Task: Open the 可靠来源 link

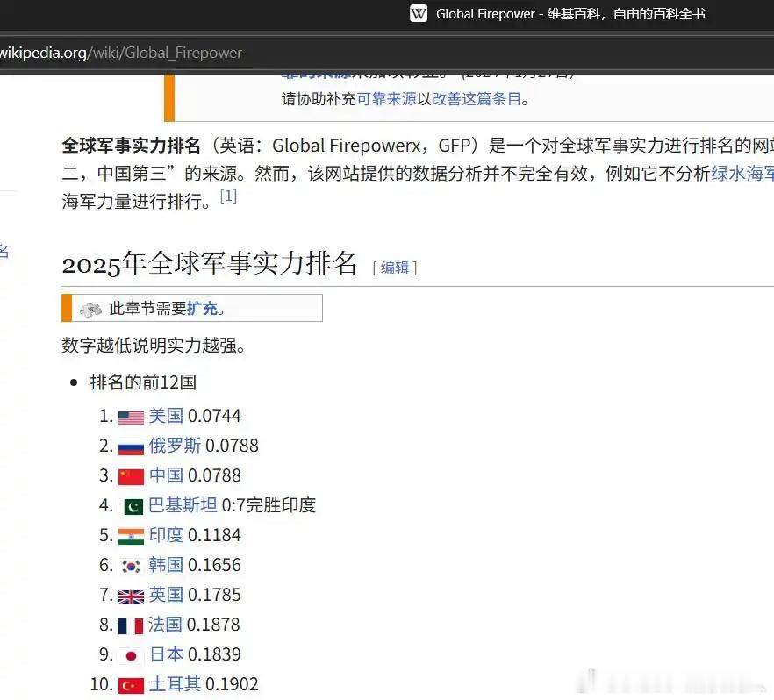Action: [x=386, y=98]
